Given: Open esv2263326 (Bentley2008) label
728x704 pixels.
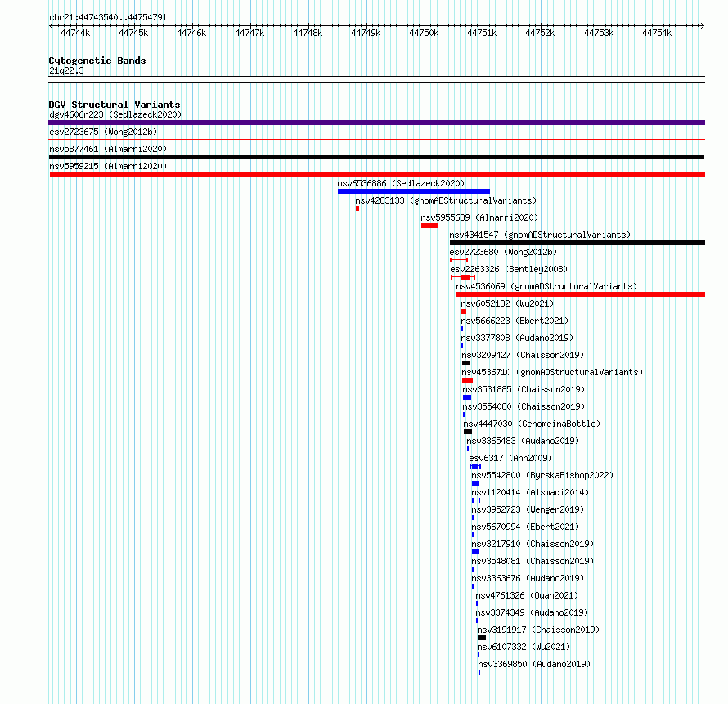Looking at the screenshot, I should 509,269.
